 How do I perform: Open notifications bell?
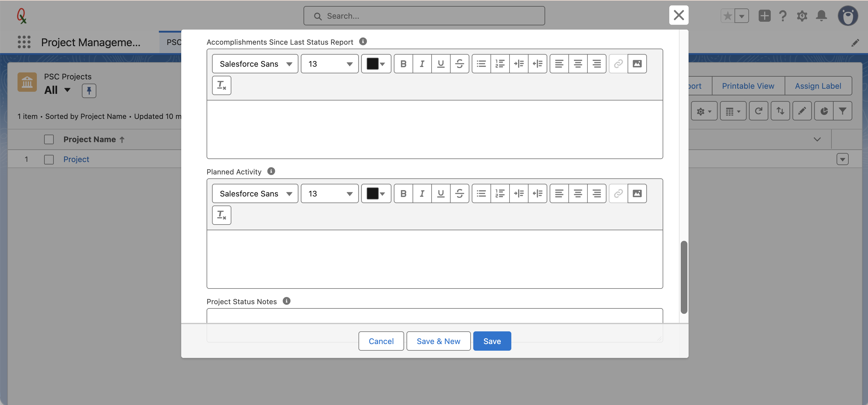821,16
